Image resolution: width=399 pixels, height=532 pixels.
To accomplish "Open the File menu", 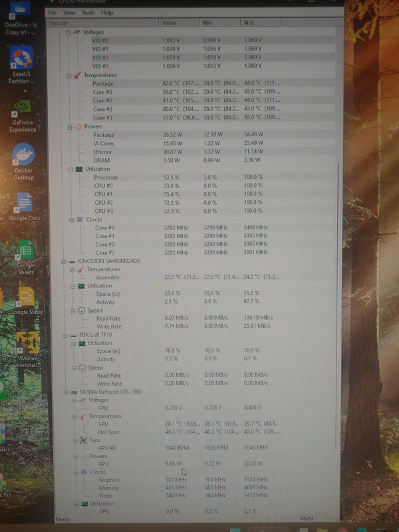I will point(53,13).
